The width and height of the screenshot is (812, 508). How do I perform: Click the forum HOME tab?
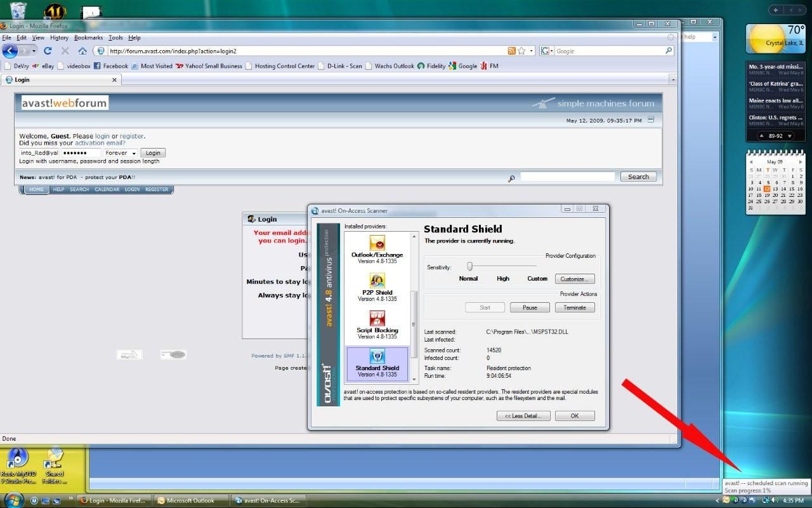(36, 189)
